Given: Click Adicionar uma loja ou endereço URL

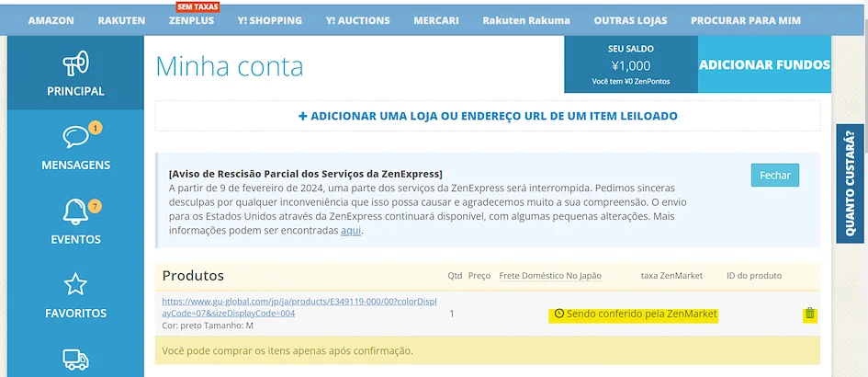Looking at the screenshot, I should [488, 116].
